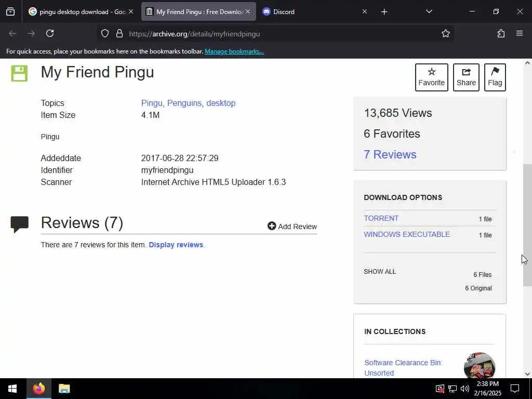Bookmark this page with the star icon
Image resolution: width=532 pixels, height=399 pixels.
pos(445,33)
